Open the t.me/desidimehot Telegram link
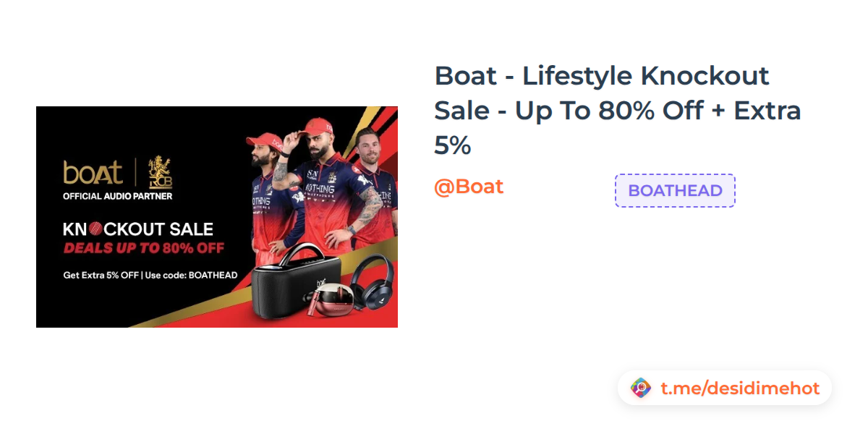Image resolution: width=868 pixels, height=434 pixels. pos(739,388)
